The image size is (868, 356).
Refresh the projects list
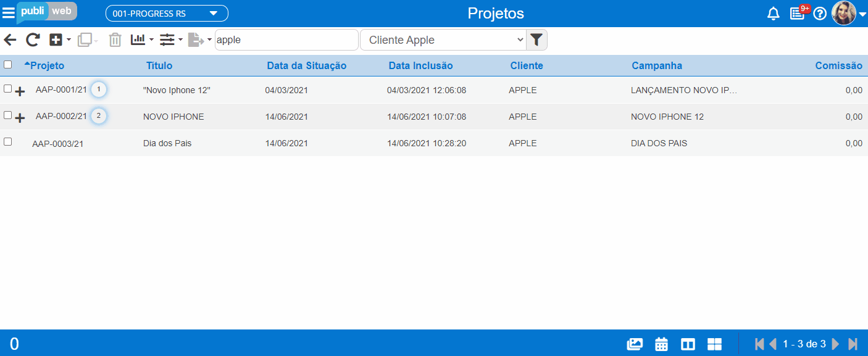(33, 40)
